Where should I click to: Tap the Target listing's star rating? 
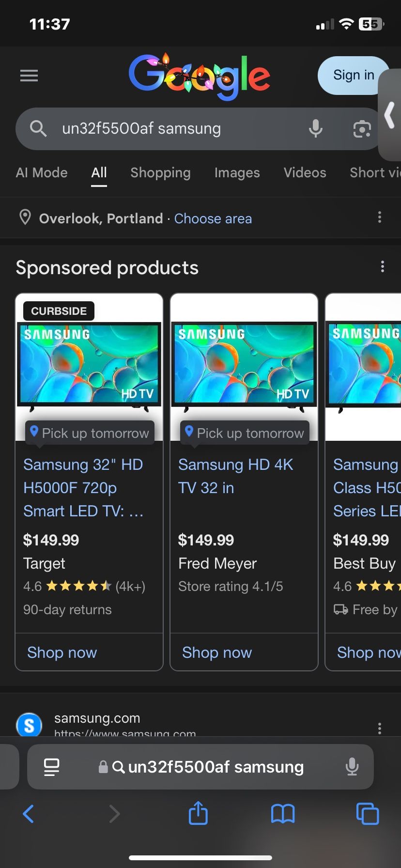(79, 586)
